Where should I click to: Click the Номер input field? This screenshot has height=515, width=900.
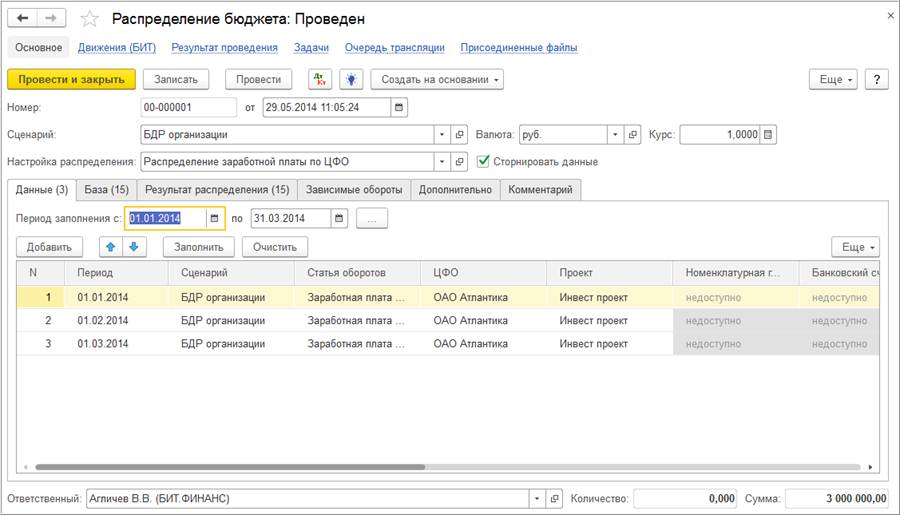189,107
